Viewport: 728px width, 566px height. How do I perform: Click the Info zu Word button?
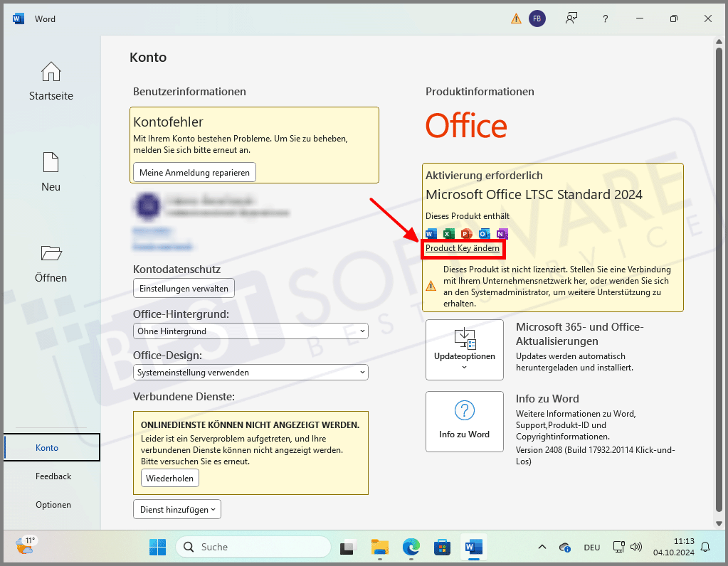tap(465, 421)
